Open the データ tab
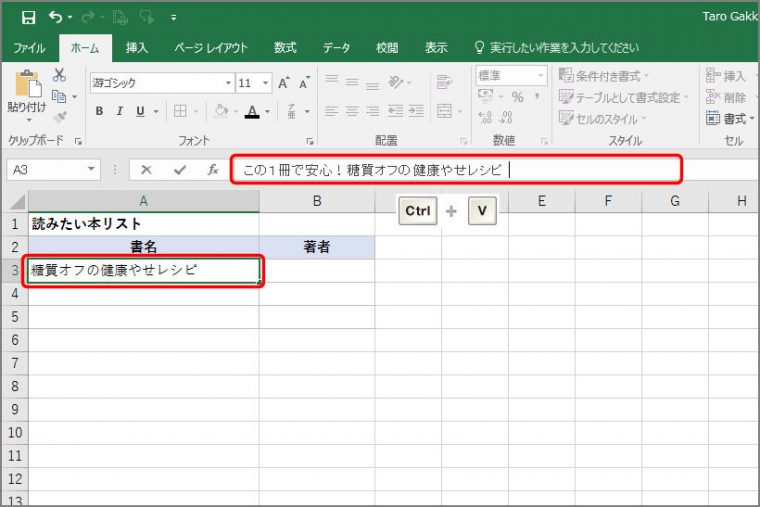The image size is (760, 507). pyautogui.click(x=336, y=48)
